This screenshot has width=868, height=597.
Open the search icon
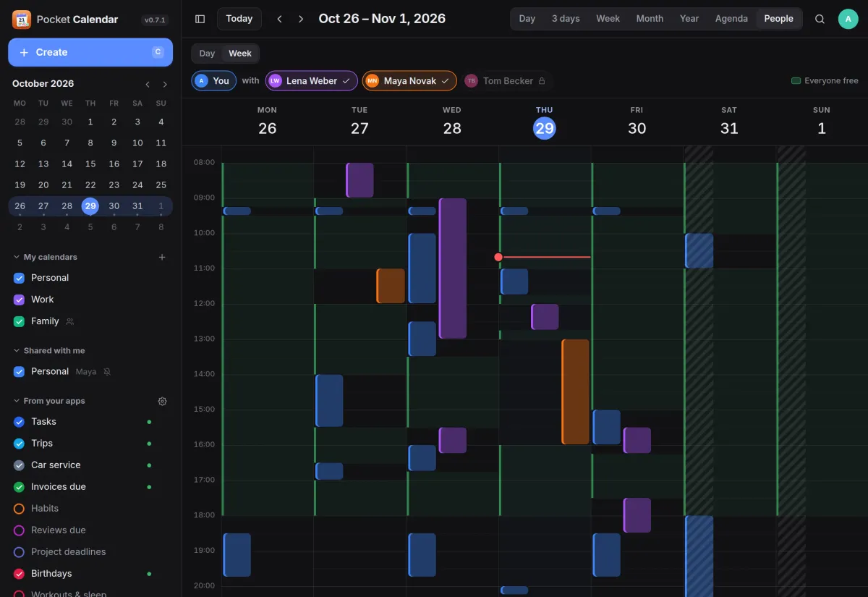tap(820, 19)
